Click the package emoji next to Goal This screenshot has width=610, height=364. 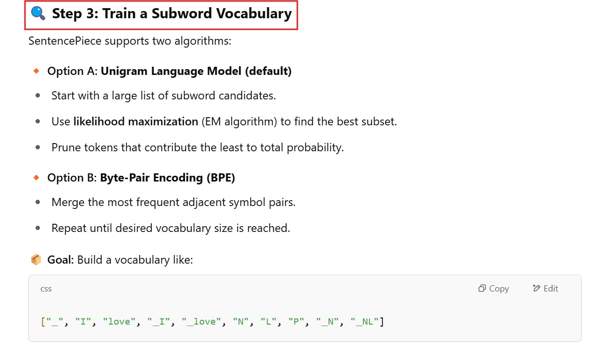(36, 260)
